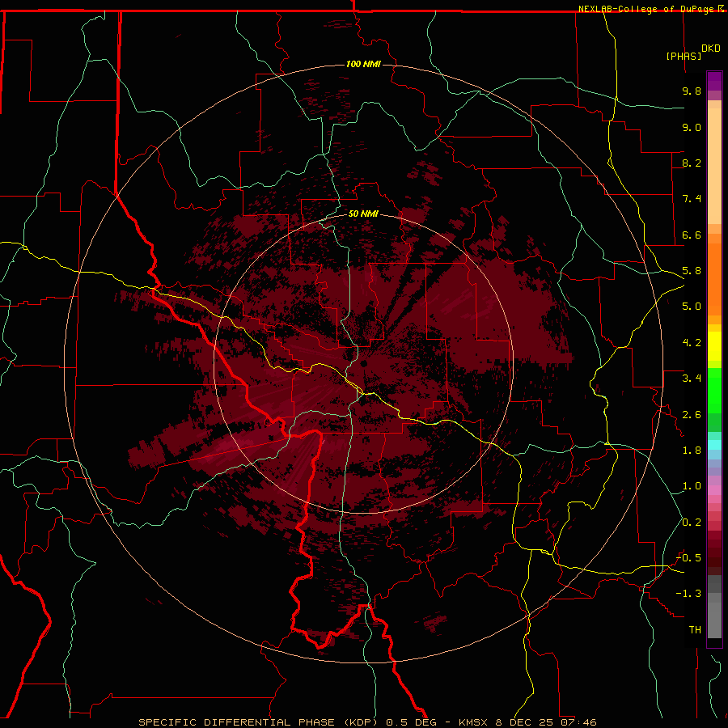Click the [PHAS] legend label
This screenshot has height=728, width=728.
(684, 57)
